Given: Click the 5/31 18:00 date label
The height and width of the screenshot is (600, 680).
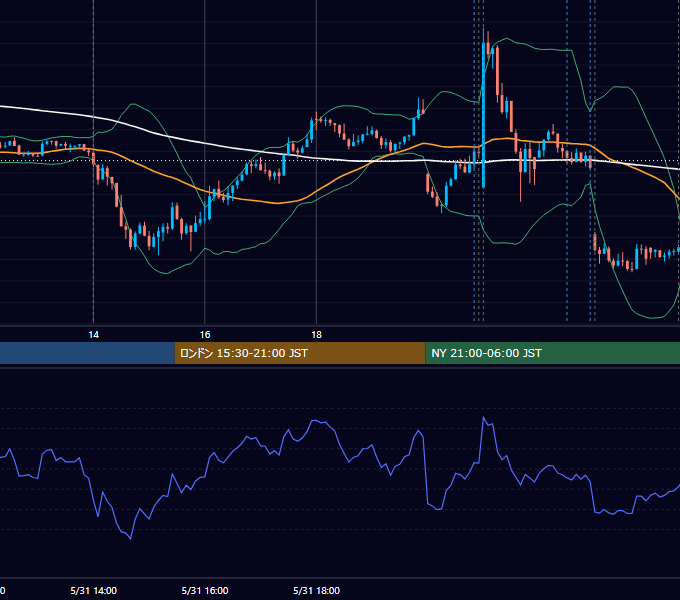Looking at the screenshot, I should pyautogui.click(x=317, y=590).
